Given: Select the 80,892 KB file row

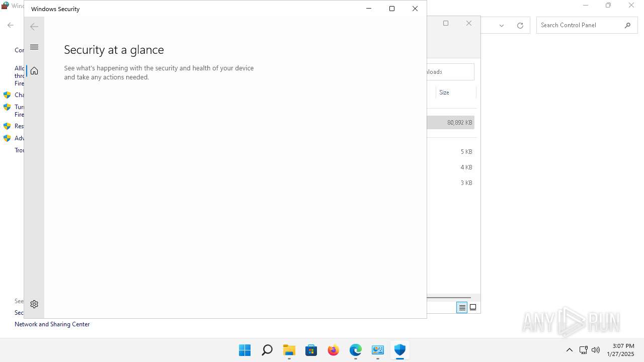Looking at the screenshot, I should click(x=451, y=123).
